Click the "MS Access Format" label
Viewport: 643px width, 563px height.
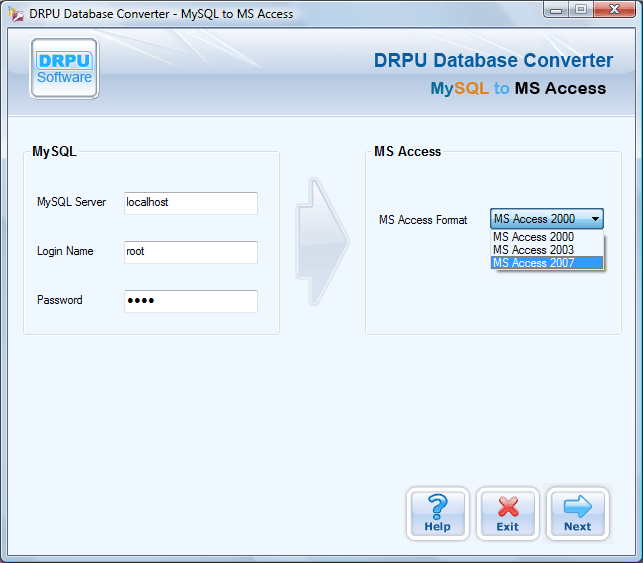point(423,220)
